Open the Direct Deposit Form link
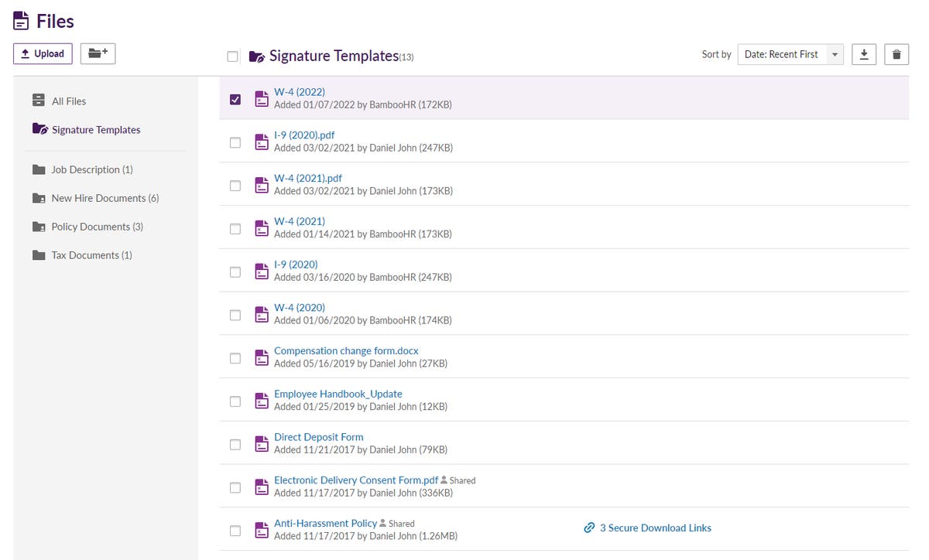The width and height of the screenshot is (929, 560). [319, 437]
